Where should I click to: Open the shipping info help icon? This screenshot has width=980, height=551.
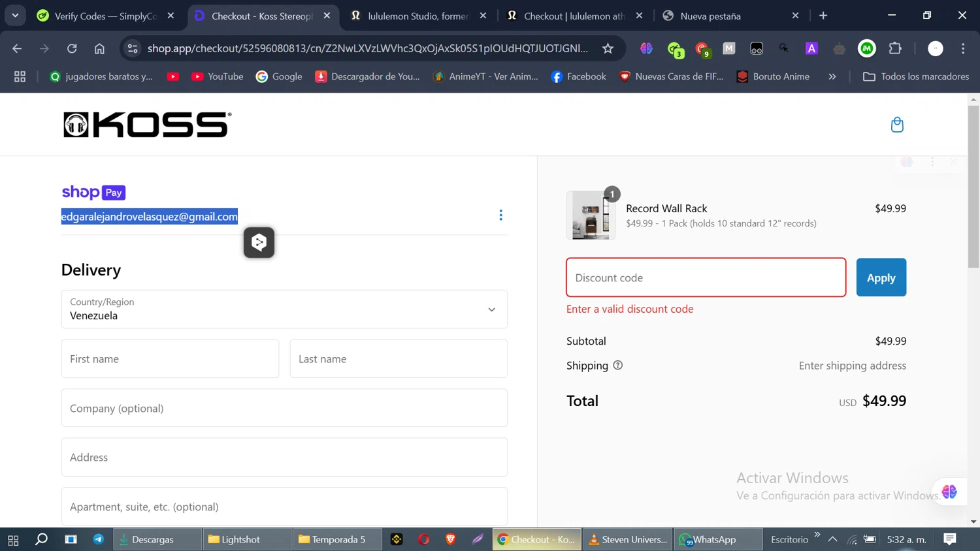pos(617,366)
